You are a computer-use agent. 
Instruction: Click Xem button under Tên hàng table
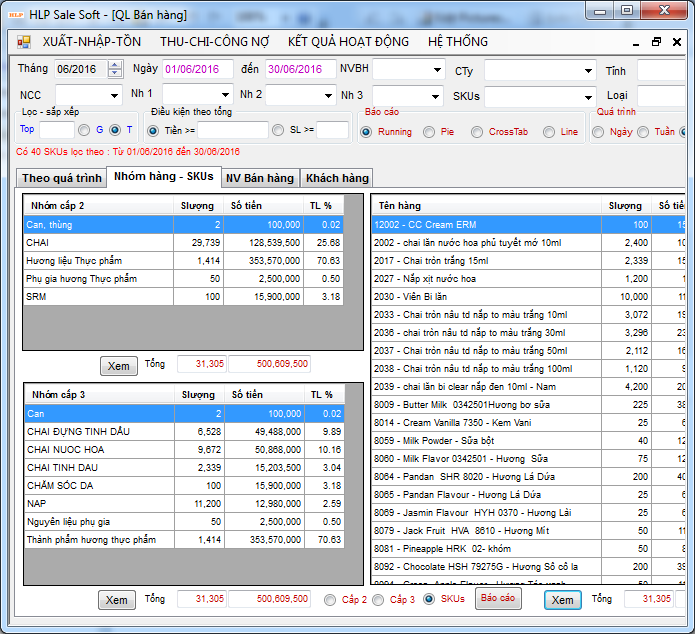tap(562, 600)
